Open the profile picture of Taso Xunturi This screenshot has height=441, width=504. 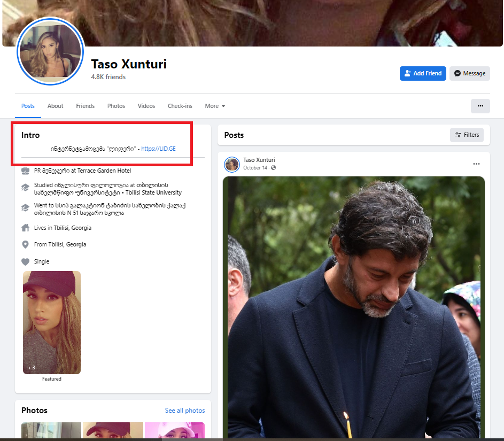[x=50, y=51]
